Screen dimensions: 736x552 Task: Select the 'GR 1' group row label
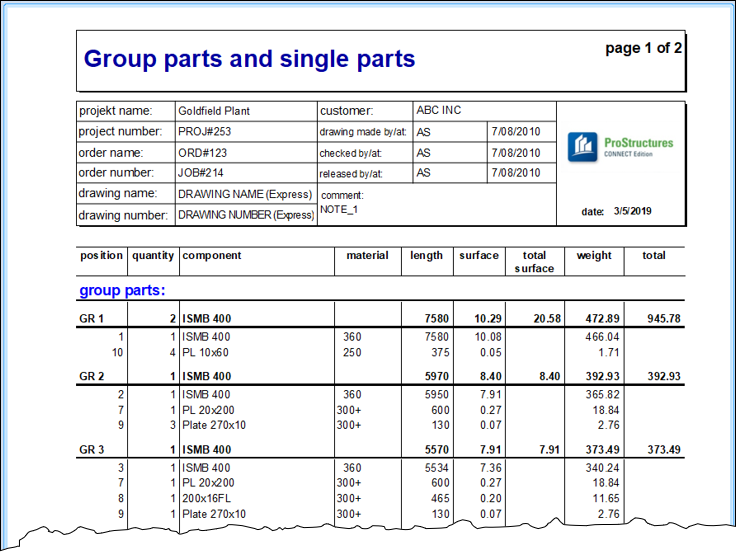click(92, 319)
